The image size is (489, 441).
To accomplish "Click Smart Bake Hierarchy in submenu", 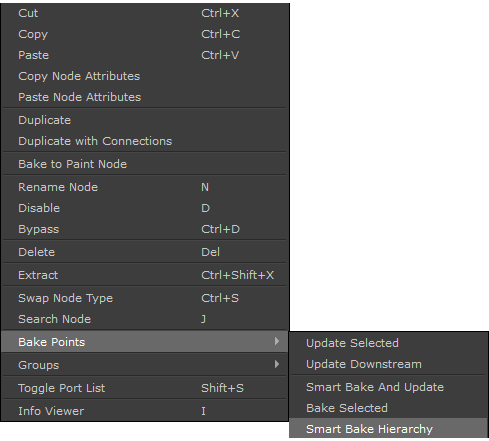I will click(x=388, y=429).
